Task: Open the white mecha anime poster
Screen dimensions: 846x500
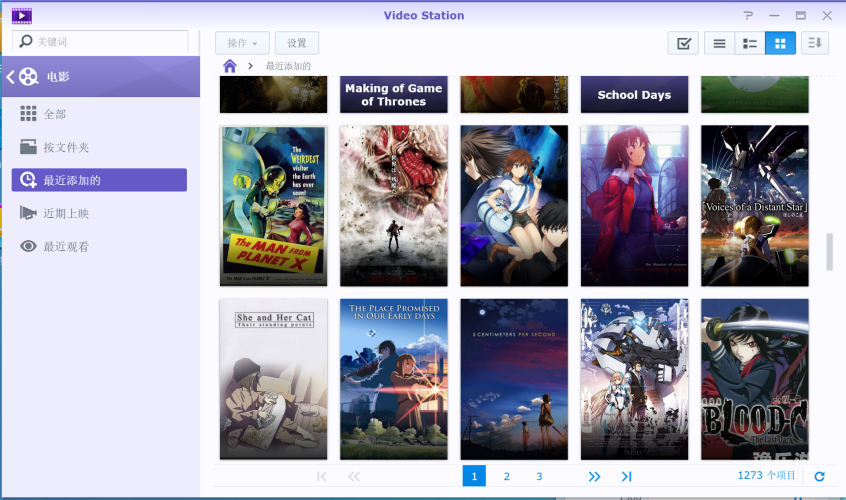Action: tap(634, 379)
